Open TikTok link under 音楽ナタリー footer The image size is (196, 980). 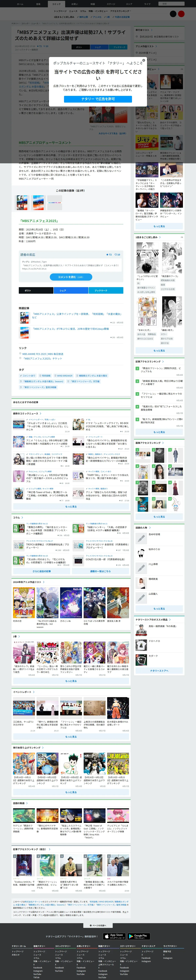pos(36,977)
